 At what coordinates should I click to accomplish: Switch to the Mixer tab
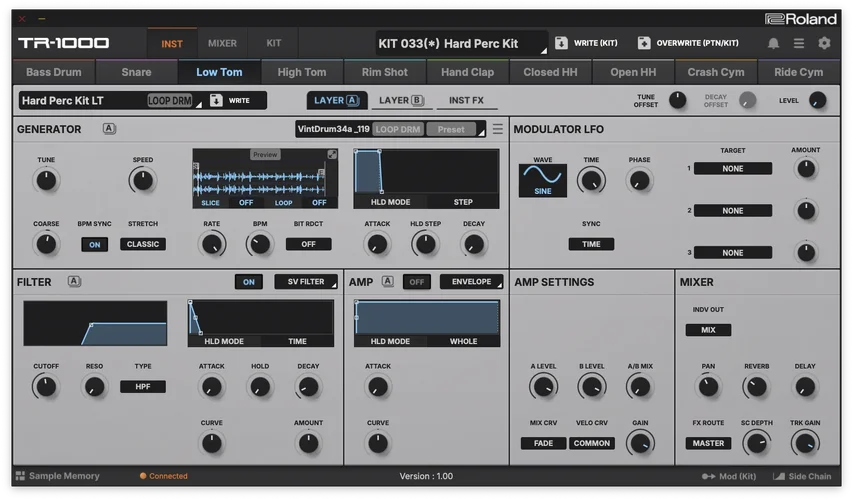222,43
